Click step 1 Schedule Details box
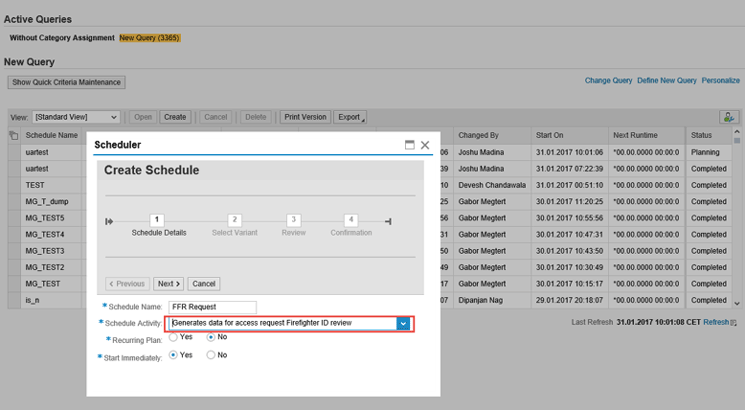 [157, 220]
